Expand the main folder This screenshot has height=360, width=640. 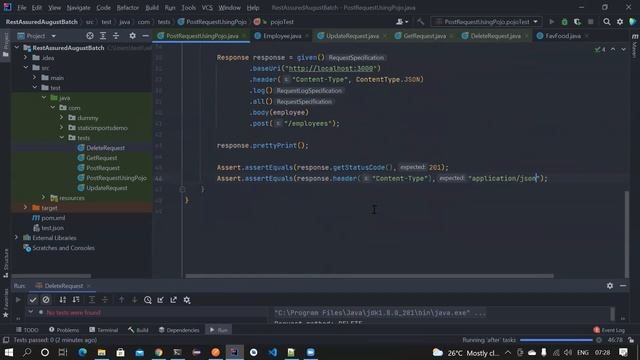35,78
